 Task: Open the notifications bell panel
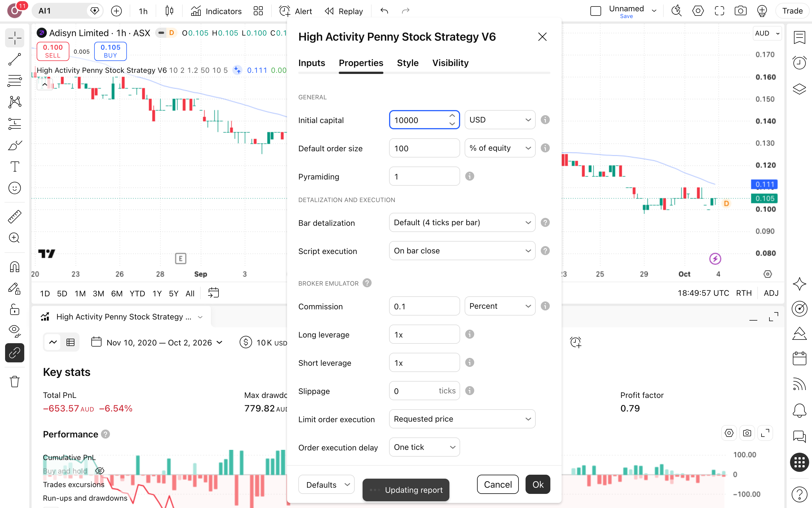click(799, 411)
